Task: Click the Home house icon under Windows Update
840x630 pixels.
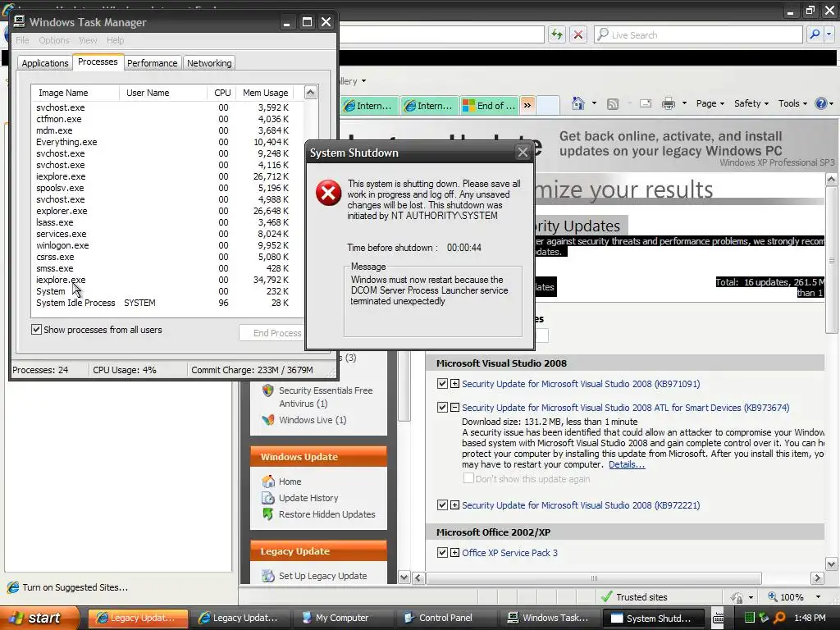Action: click(x=268, y=481)
